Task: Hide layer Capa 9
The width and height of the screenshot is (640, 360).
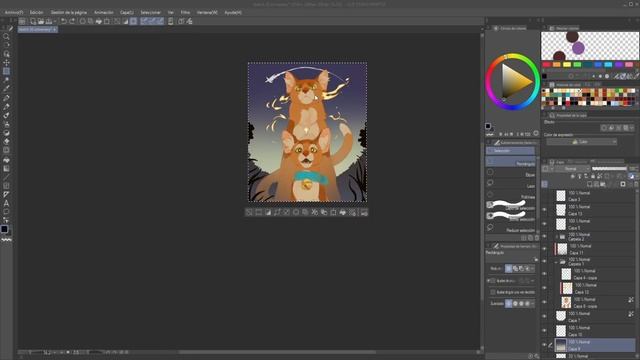Action: (x=544, y=345)
